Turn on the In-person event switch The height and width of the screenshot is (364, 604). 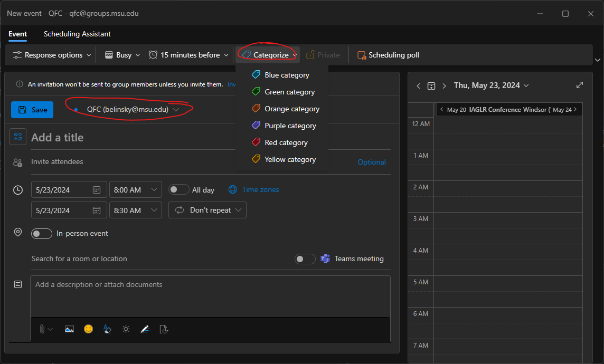point(42,233)
